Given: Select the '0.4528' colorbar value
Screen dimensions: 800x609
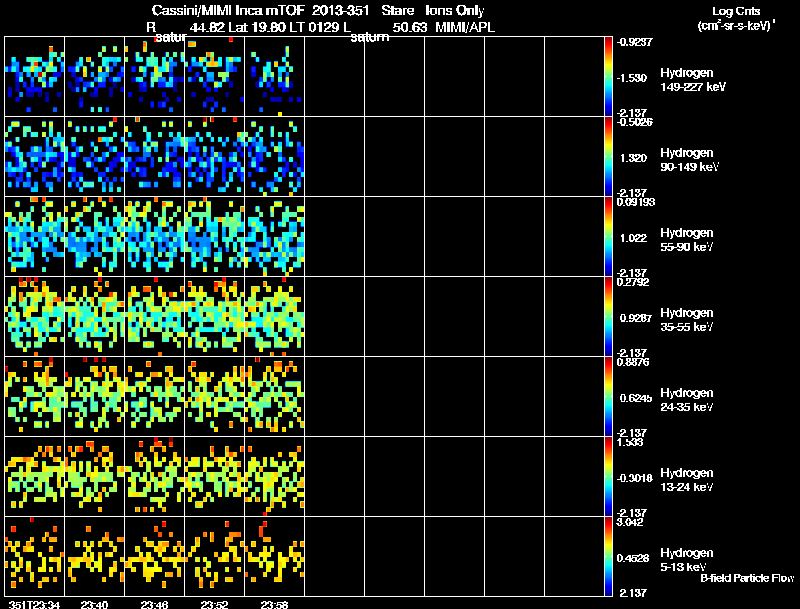Looking at the screenshot, I should click(x=633, y=559).
